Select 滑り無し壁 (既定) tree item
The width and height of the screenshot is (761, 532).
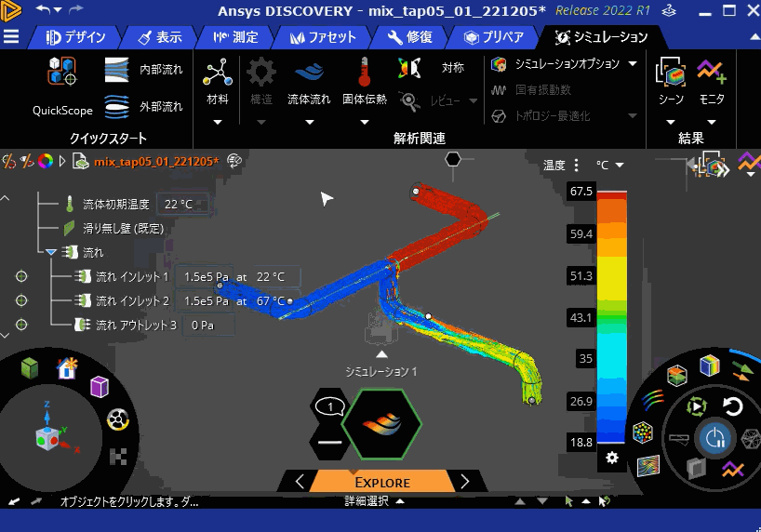[x=124, y=228]
